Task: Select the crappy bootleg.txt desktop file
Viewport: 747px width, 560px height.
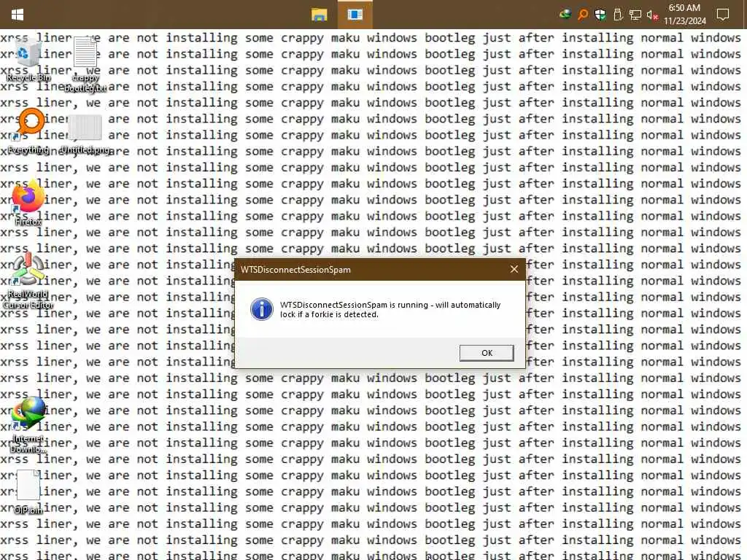Action: coord(85,65)
